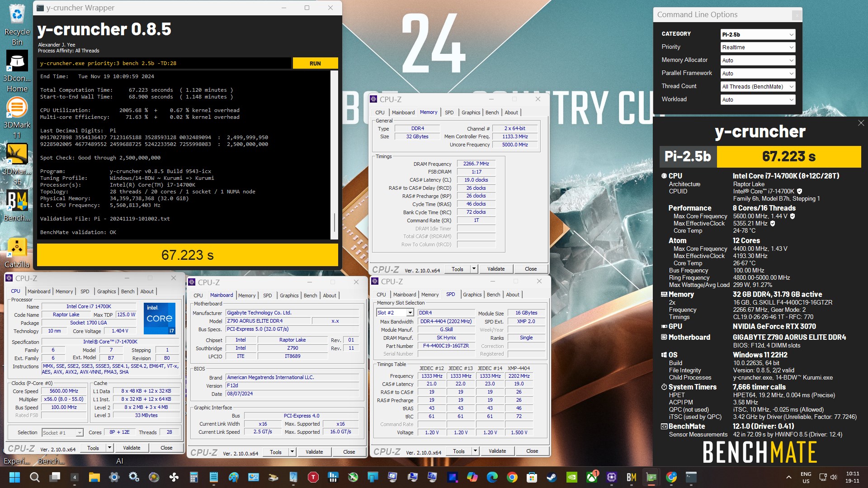The width and height of the screenshot is (868, 488).
Task: Expand Tools arrow in CPU-Z CPU window
Action: tap(109, 448)
